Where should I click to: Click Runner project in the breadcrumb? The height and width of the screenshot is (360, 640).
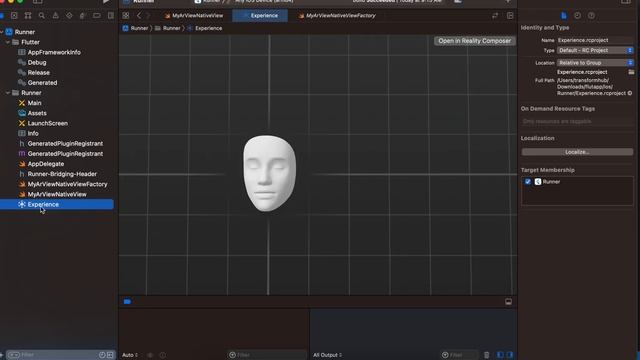[136, 28]
